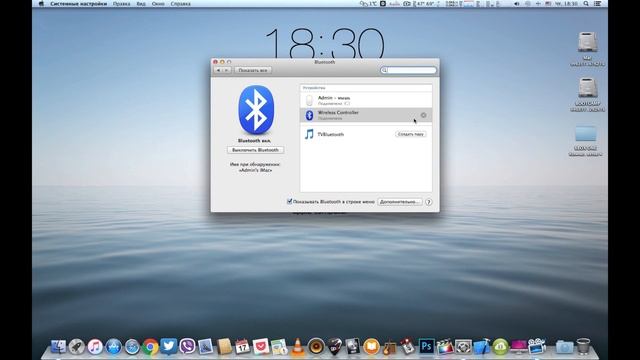Open Notification Center menu bar icon
Screen dimensions: 640x360
(598, 4)
